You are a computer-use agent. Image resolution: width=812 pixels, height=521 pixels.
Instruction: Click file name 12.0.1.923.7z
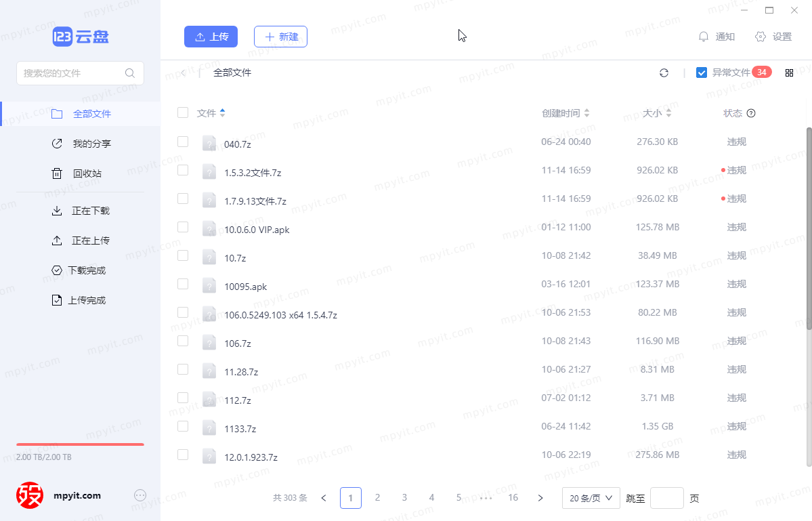pyautogui.click(x=251, y=457)
